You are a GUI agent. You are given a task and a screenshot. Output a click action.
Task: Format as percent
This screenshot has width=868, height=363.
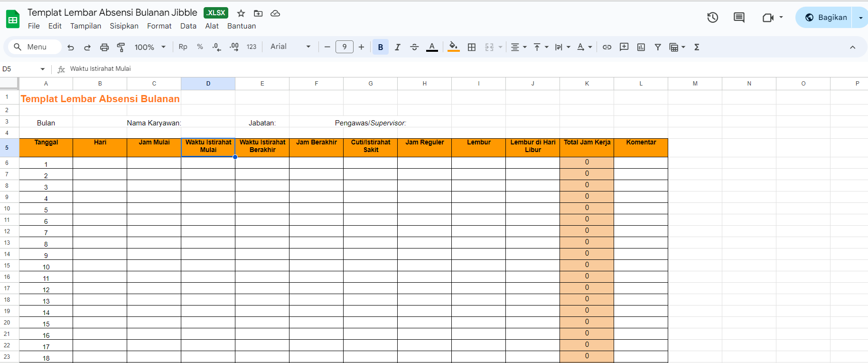click(x=200, y=47)
